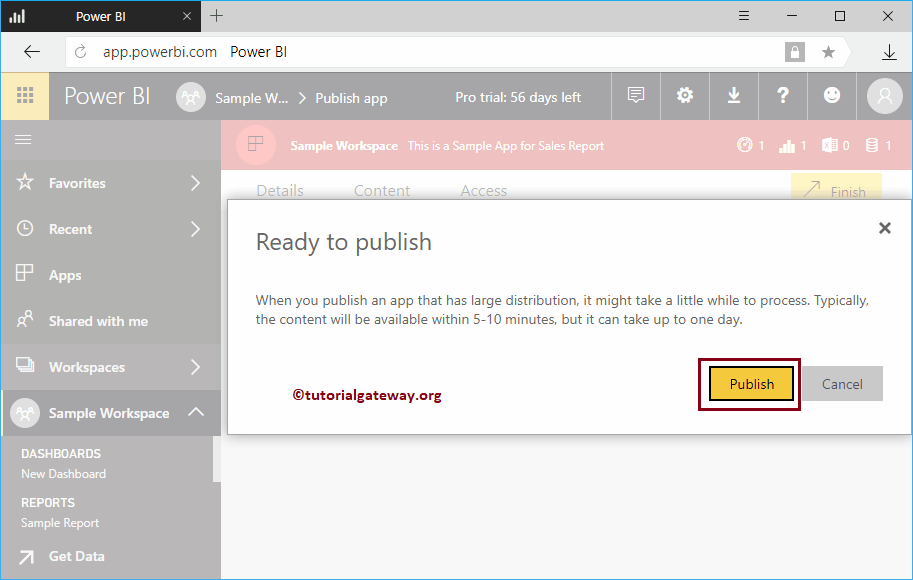Switch to the Details tab
This screenshot has width=913, height=580.
pos(280,190)
